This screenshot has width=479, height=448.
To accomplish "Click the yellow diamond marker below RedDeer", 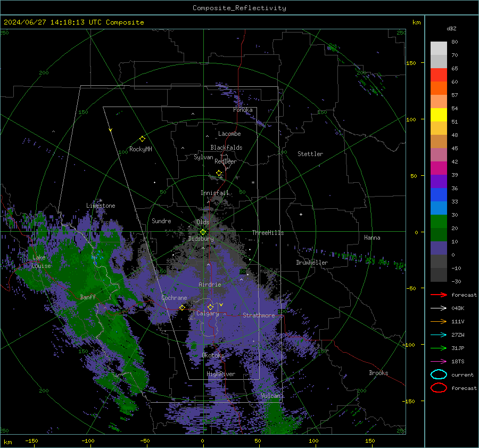I will 219,173.
